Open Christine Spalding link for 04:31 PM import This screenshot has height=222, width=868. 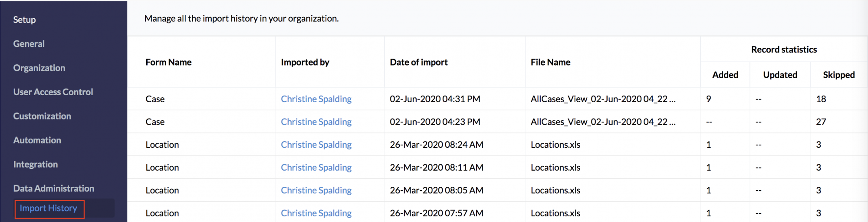[316, 99]
